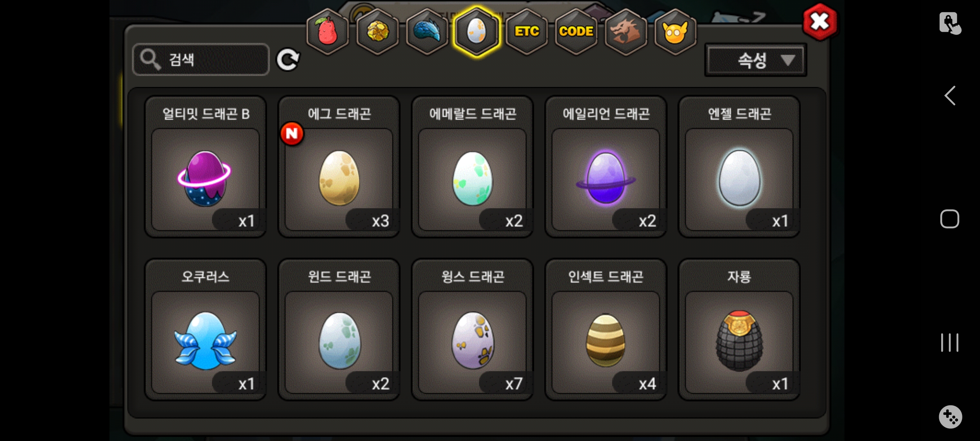Close the inventory with the red X

[x=820, y=22]
